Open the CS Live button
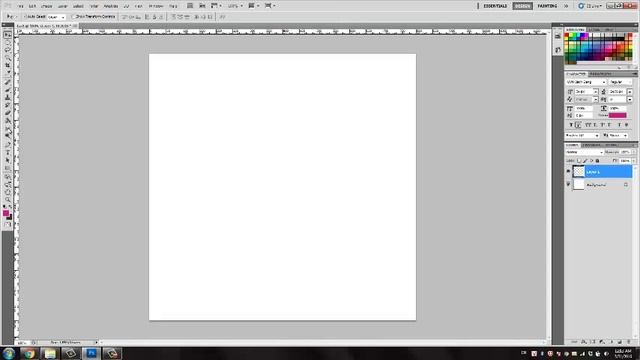The height and width of the screenshot is (360, 640). click(590, 6)
